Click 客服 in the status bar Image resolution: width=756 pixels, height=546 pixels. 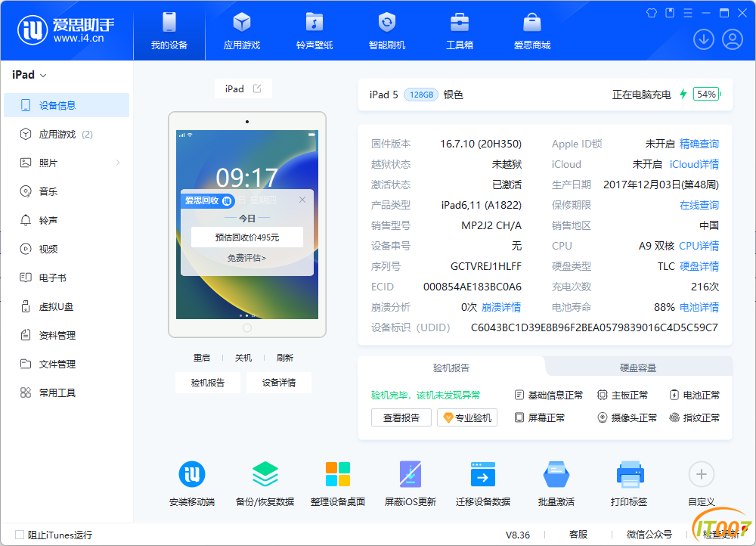(578, 535)
